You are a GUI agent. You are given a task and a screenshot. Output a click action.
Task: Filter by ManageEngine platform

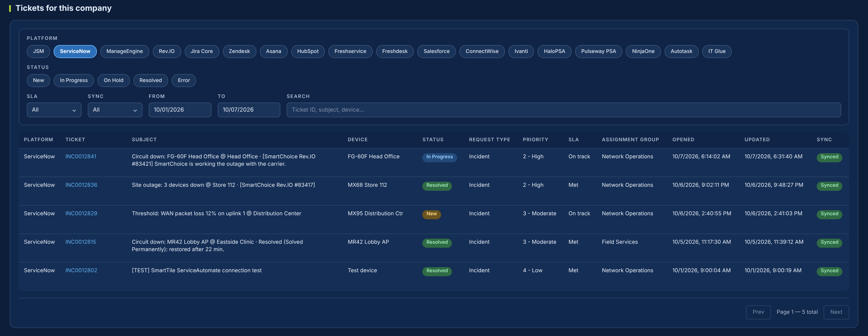124,51
